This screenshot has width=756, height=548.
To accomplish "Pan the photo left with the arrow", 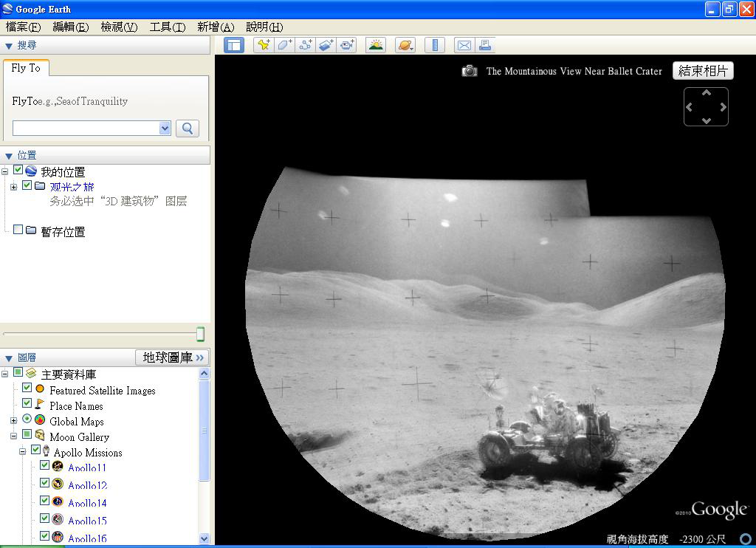I will pos(689,107).
